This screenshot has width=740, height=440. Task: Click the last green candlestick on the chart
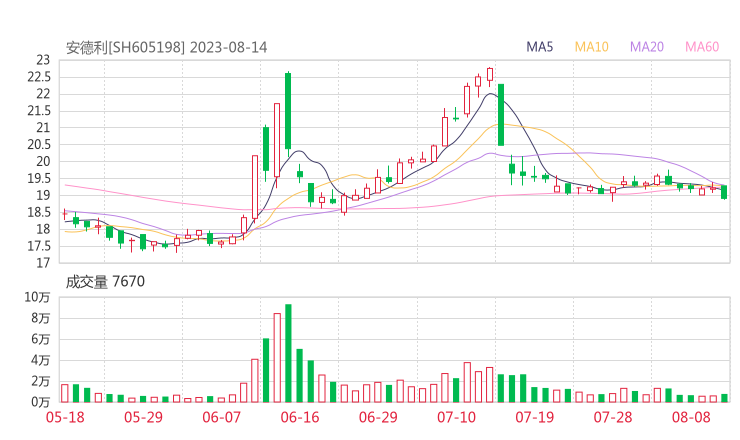point(724,192)
